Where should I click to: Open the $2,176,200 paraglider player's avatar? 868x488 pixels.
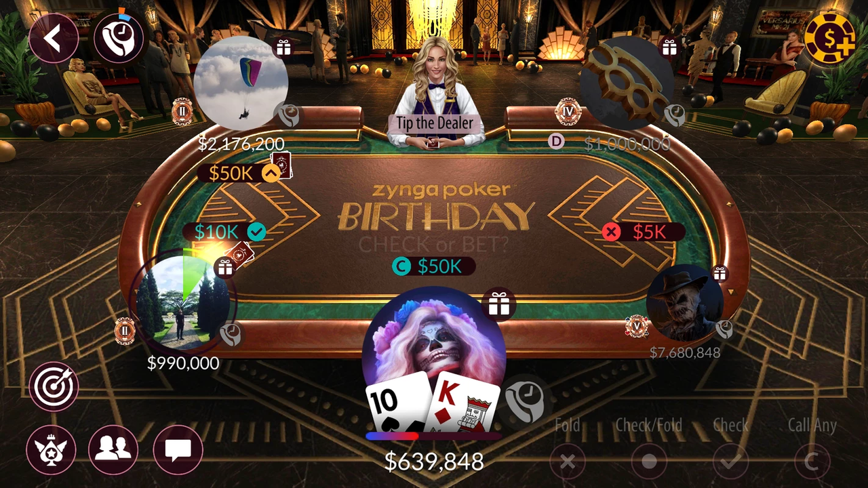click(x=241, y=83)
